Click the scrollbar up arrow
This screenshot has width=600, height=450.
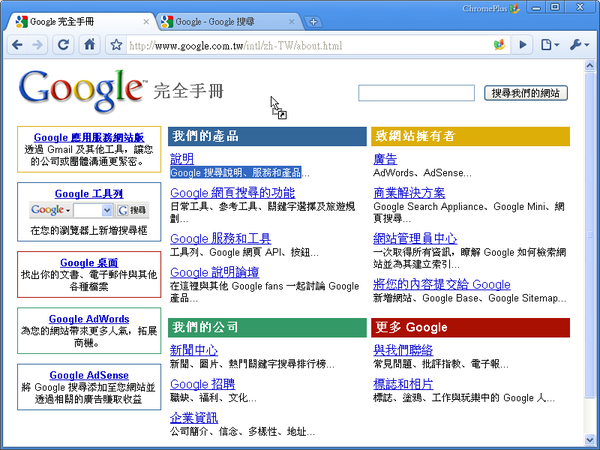[590, 65]
